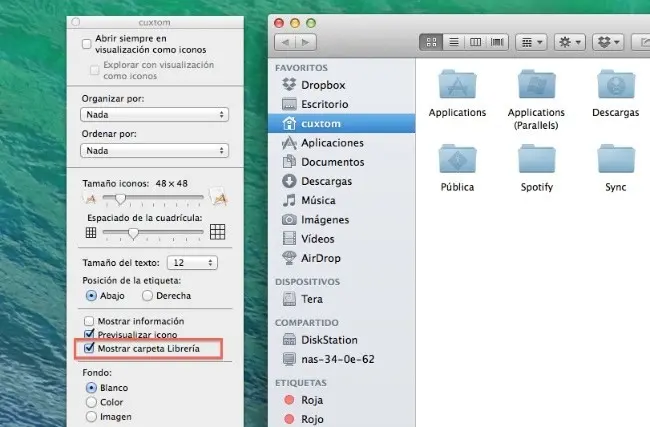
Task: Switch Finder to Cover Flow view
Action: [496, 43]
